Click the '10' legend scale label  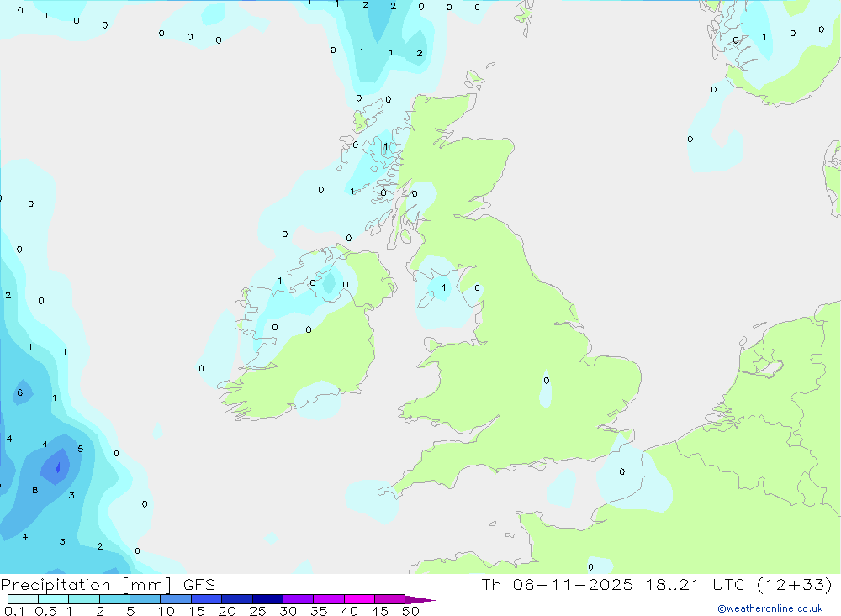click(167, 611)
